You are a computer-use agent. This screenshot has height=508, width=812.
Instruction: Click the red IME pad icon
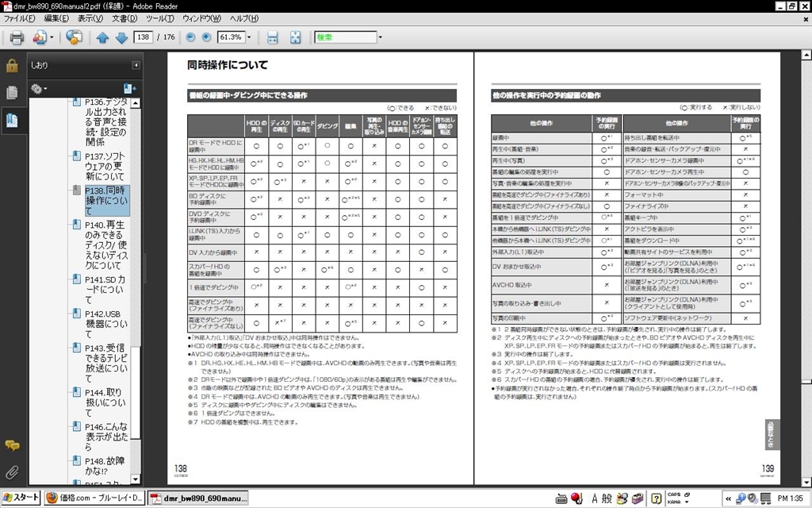[x=577, y=498]
